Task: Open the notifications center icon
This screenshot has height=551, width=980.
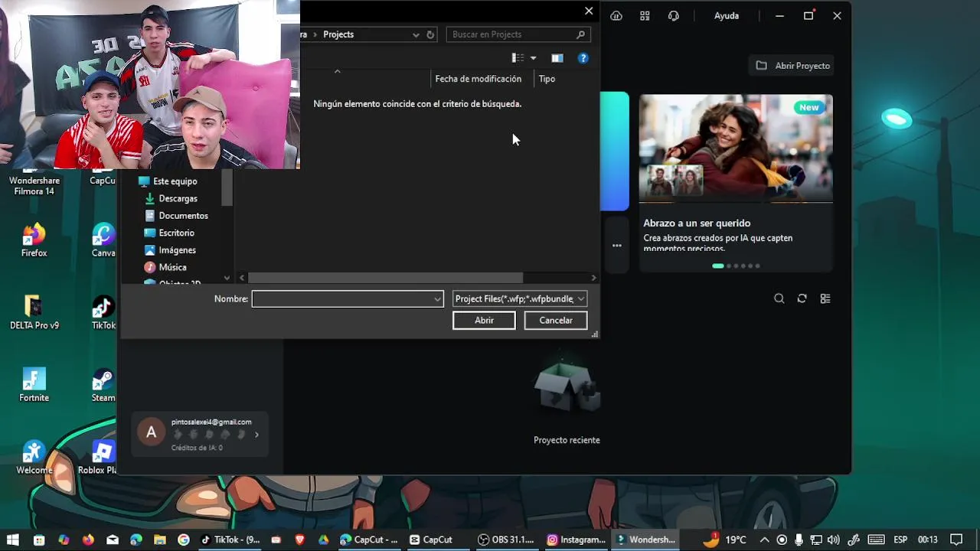Action: coord(955,540)
